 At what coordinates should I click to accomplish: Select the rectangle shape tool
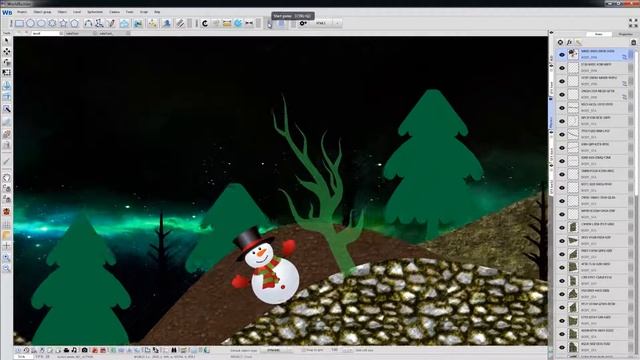point(19,23)
